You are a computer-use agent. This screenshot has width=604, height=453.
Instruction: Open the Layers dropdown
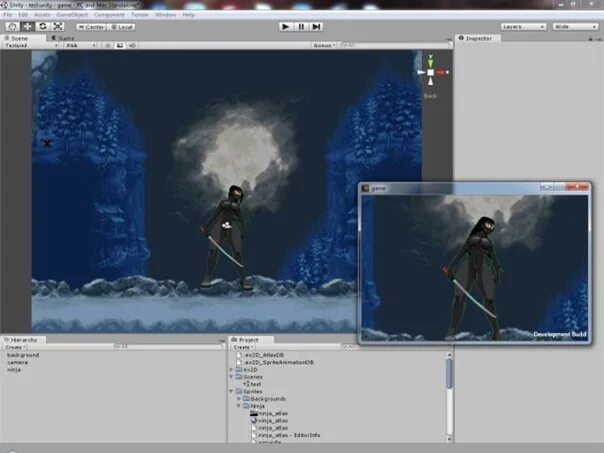[x=523, y=27]
